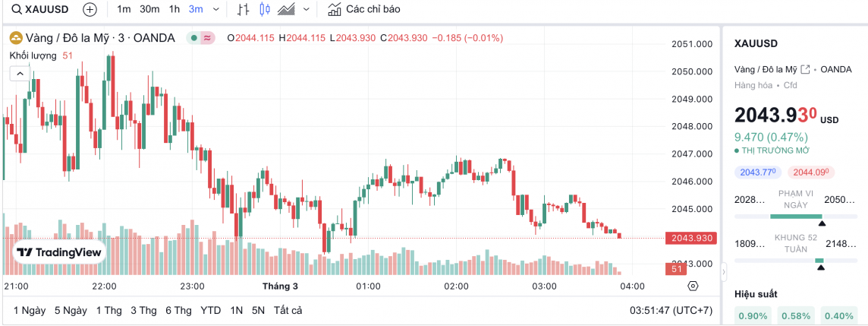This screenshot has width=868, height=326.
Task: Select the 1 Ngày date range
Action: [30, 310]
